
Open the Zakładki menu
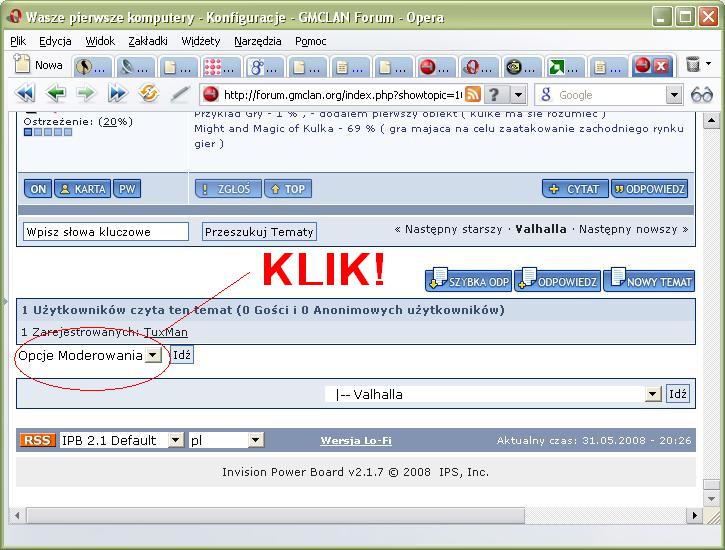(x=149, y=41)
